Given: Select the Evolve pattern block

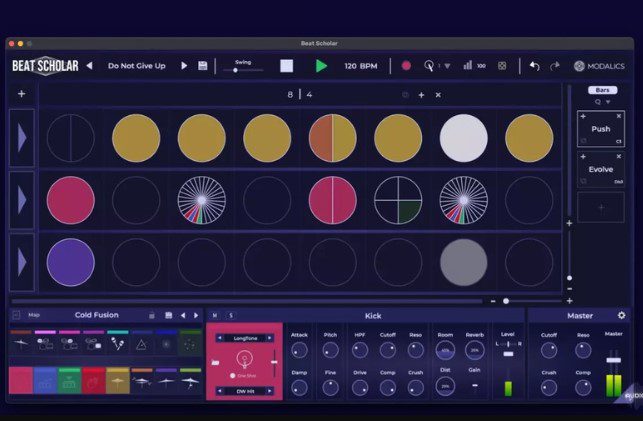Looking at the screenshot, I should 601,169.
